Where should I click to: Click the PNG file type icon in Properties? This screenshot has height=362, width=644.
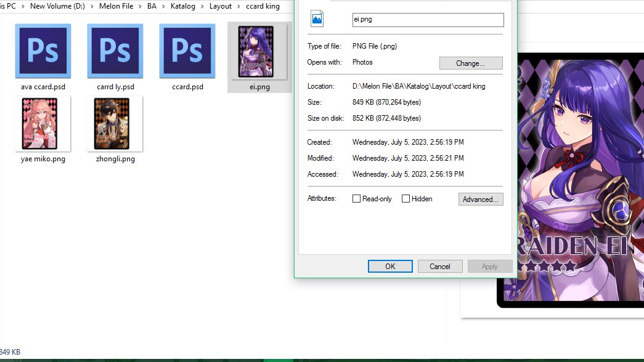317,19
